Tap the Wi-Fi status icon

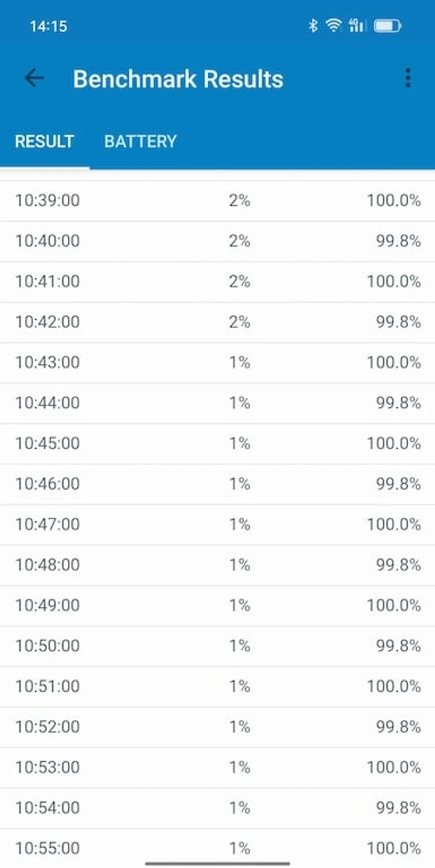pos(334,25)
